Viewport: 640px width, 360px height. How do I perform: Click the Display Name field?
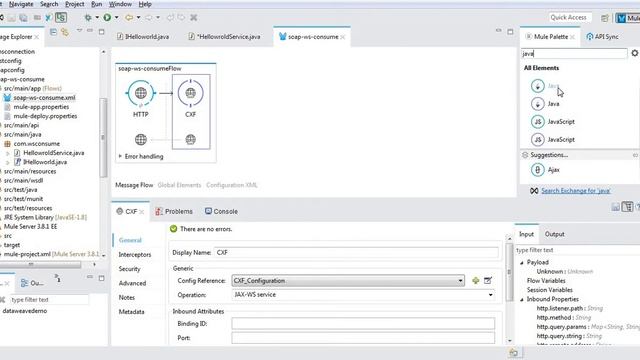356,253
